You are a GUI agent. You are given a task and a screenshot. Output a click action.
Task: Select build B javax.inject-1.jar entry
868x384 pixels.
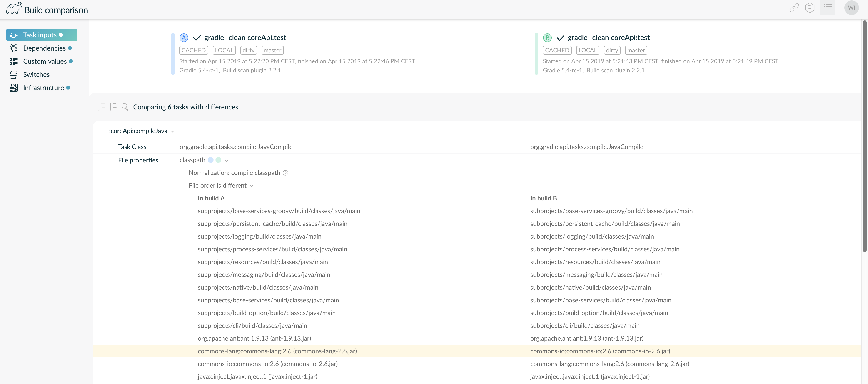[x=590, y=376]
